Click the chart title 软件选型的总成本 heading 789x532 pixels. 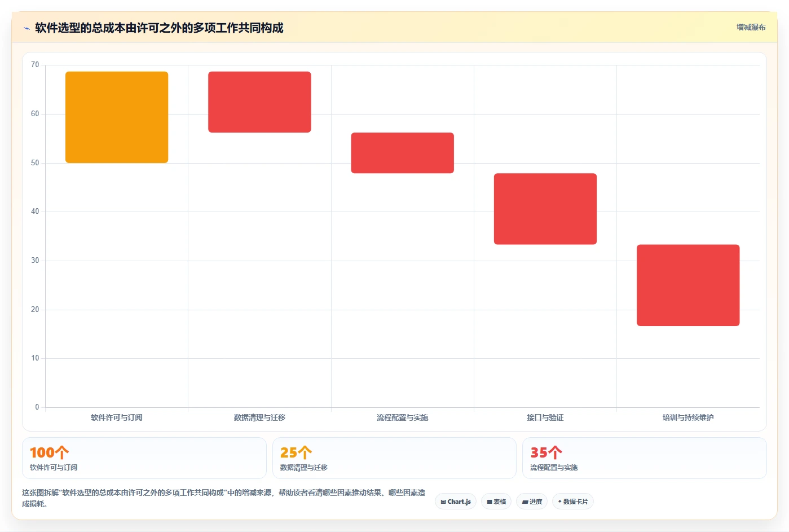(159, 28)
